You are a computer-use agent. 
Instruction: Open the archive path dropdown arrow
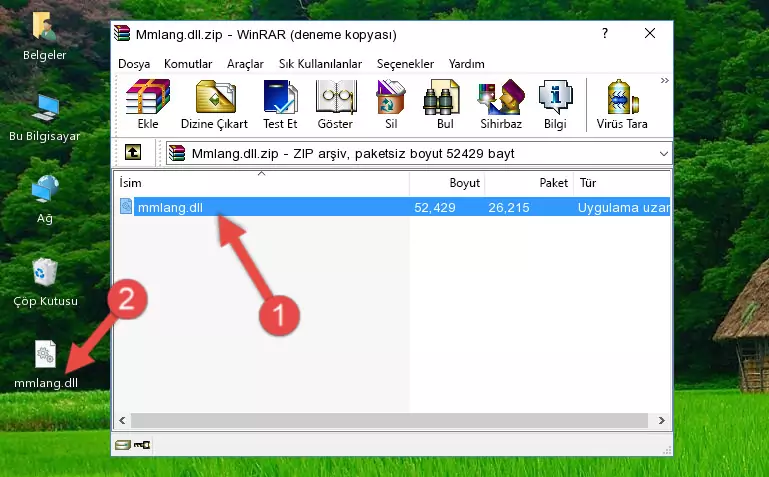tap(664, 153)
